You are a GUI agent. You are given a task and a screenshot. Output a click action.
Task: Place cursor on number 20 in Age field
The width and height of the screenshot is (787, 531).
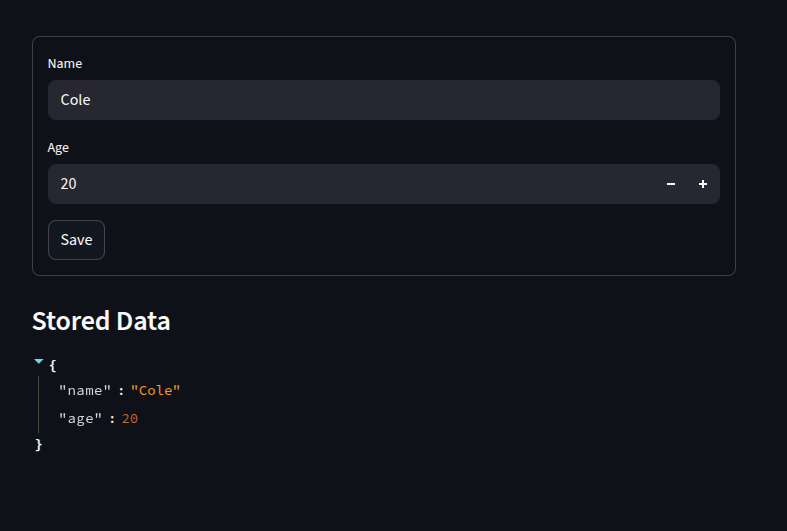pyautogui.click(x=68, y=184)
